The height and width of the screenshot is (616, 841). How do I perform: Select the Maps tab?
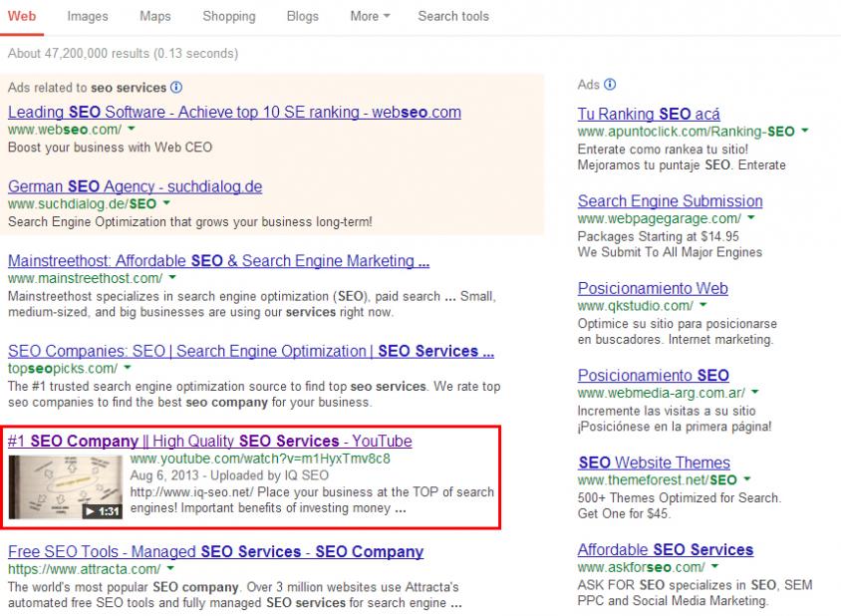pos(155,16)
